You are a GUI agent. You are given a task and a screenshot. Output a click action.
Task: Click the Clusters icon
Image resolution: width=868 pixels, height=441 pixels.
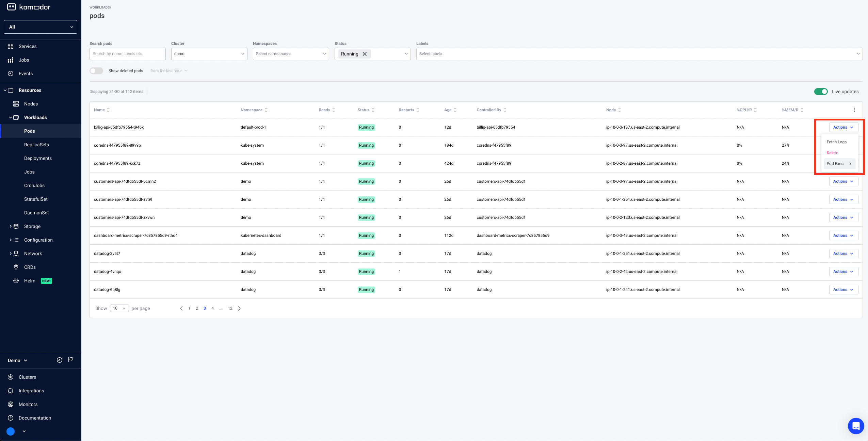pos(11,377)
